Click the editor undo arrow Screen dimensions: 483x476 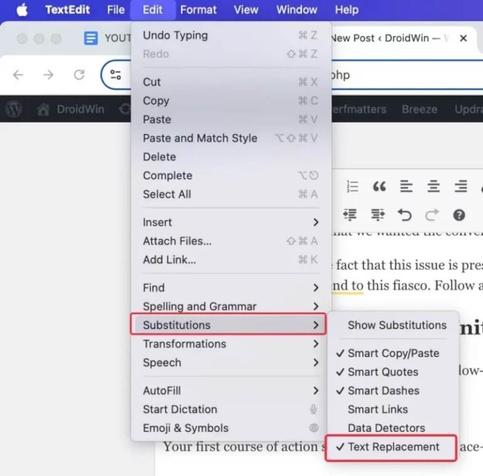coord(405,215)
